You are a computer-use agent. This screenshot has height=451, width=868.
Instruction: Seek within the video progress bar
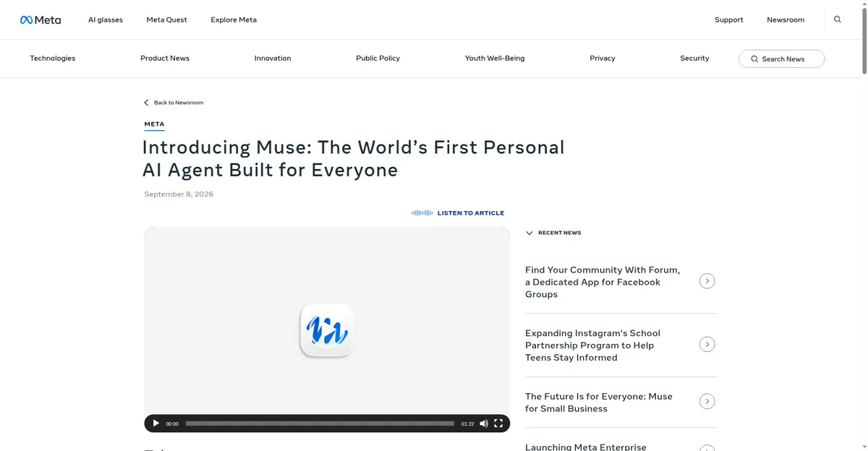(320, 424)
